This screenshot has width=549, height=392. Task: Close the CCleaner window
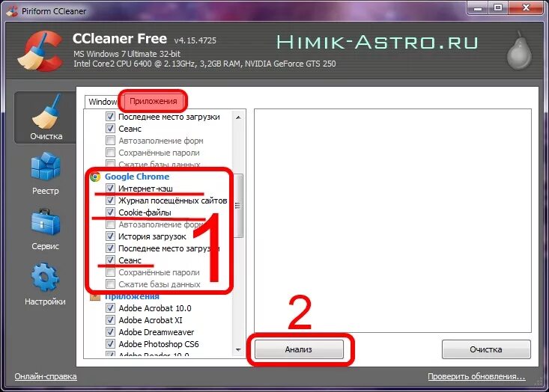[x=527, y=8]
